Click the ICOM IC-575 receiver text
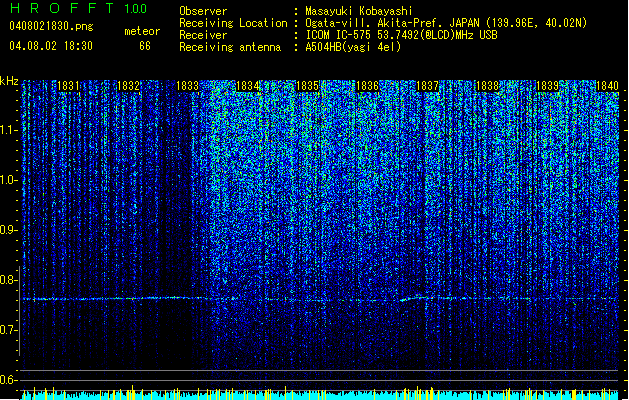This screenshot has height=400, width=629. (x=401, y=35)
